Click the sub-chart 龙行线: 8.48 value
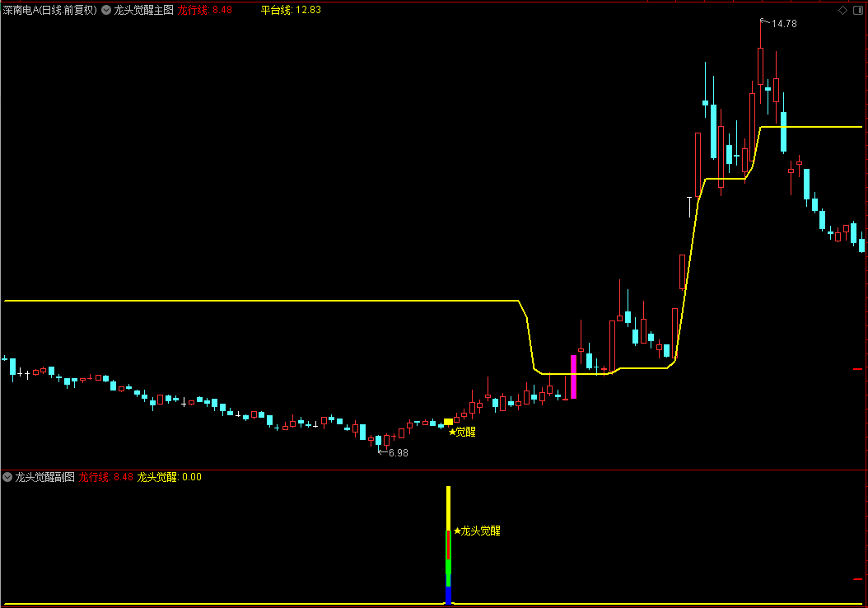 (105, 477)
